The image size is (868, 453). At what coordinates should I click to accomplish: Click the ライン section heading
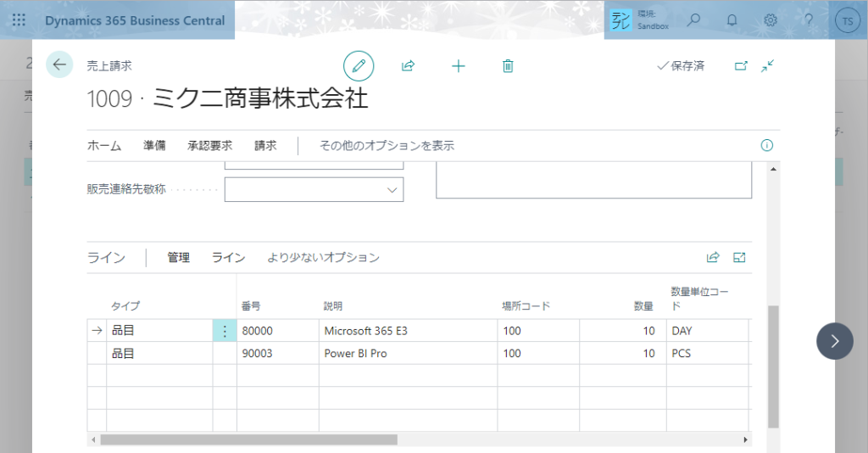coord(106,257)
